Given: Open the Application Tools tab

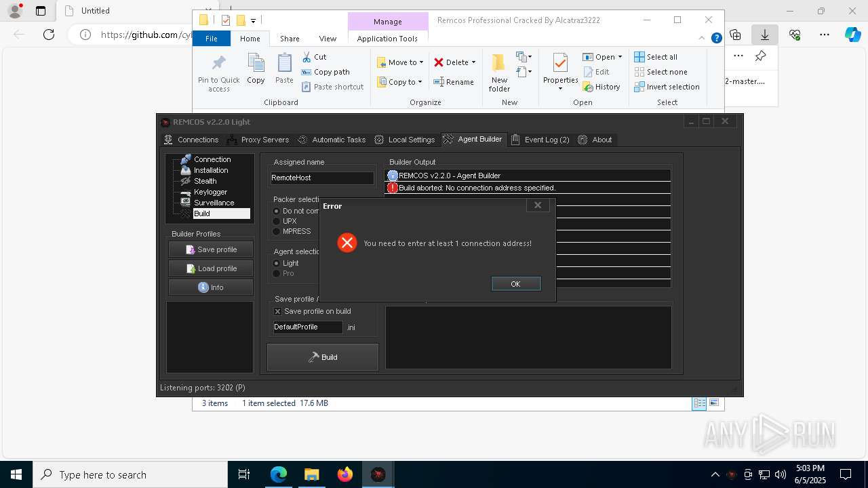Looking at the screenshot, I should pyautogui.click(x=387, y=39).
